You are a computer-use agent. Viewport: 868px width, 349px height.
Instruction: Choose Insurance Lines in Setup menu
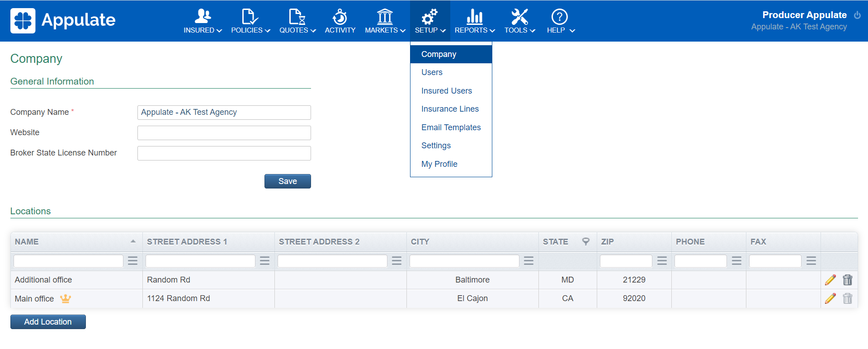[450, 109]
